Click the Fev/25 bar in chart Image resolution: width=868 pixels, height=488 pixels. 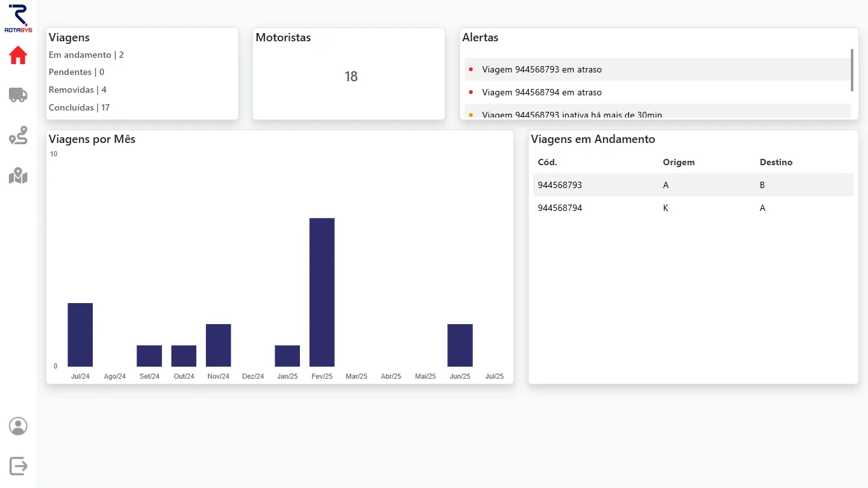[322, 292]
